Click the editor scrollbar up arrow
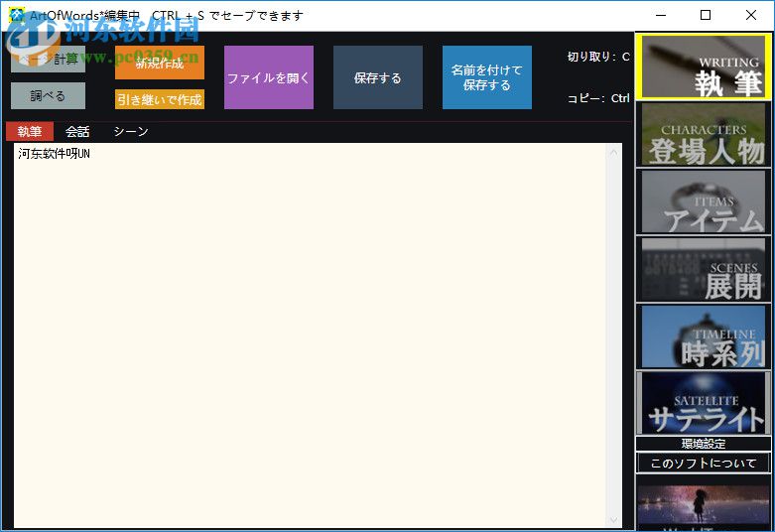 click(x=614, y=152)
